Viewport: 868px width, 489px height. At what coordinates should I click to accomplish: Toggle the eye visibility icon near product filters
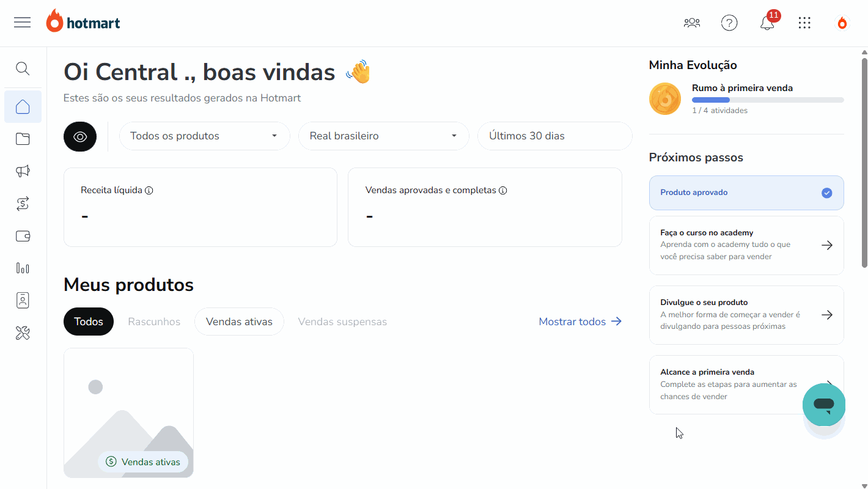pos(79,136)
